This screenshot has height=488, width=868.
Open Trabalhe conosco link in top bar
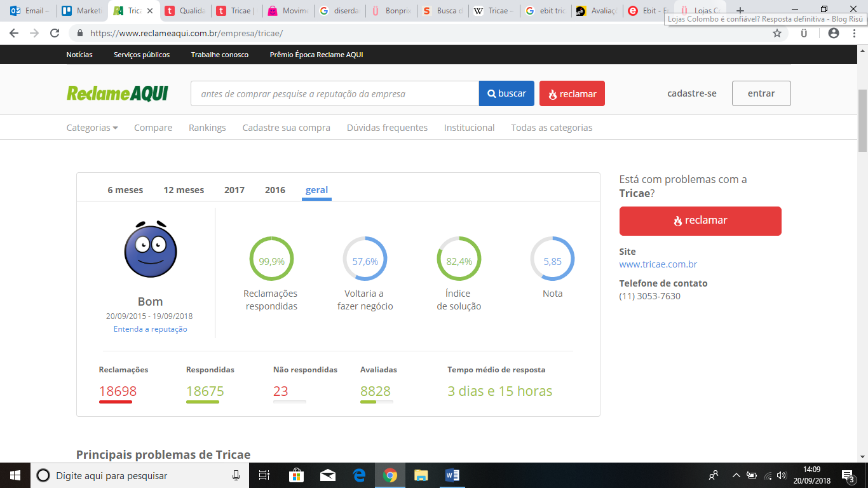(x=220, y=55)
